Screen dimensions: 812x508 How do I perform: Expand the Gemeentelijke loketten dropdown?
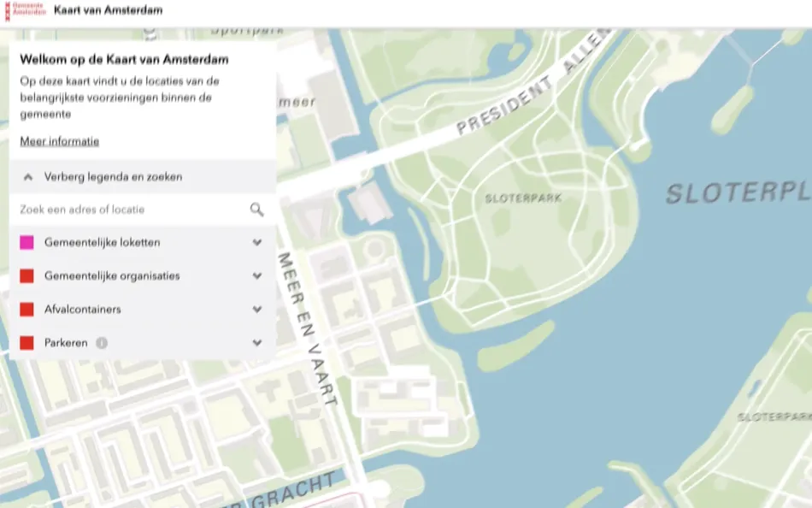(x=256, y=242)
